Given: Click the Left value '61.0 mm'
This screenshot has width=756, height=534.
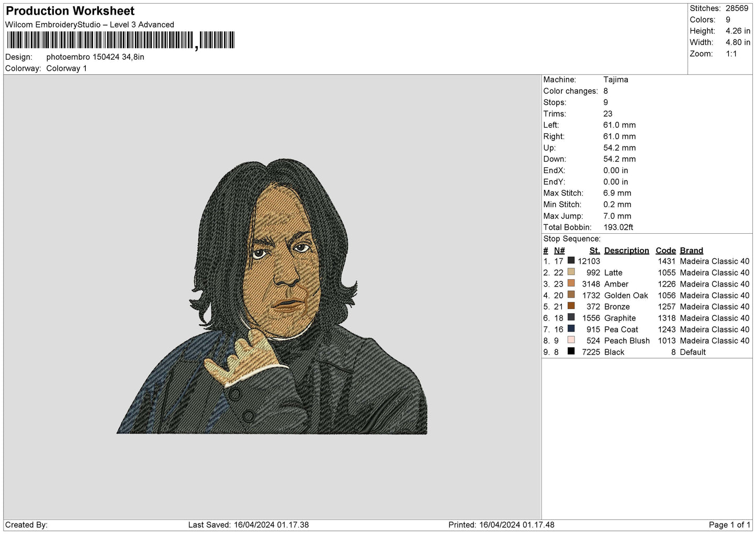Looking at the screenshot, I should [619, 125].
